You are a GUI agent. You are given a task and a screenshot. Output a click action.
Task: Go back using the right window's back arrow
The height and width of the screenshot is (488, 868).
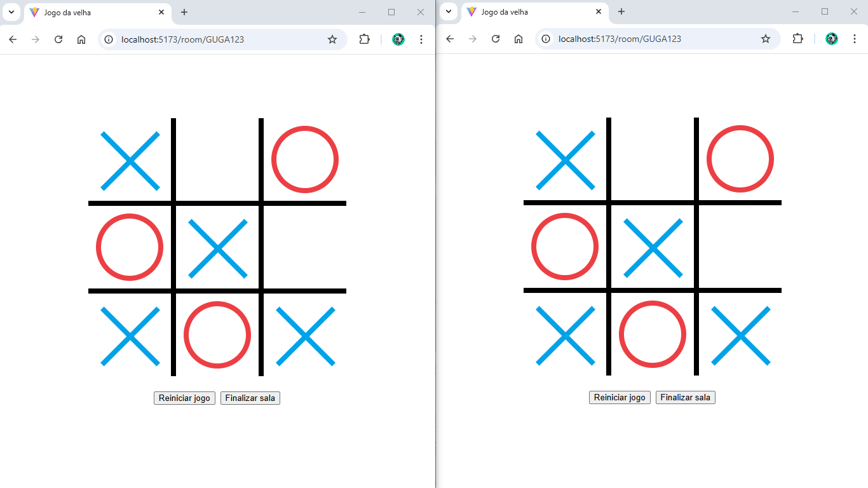[450, 39]
